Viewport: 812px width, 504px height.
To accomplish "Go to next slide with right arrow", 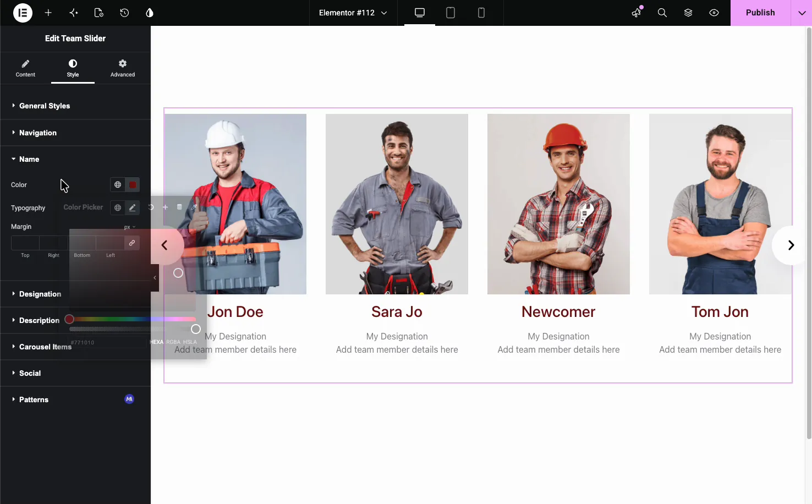I will (x=791, y=245).
